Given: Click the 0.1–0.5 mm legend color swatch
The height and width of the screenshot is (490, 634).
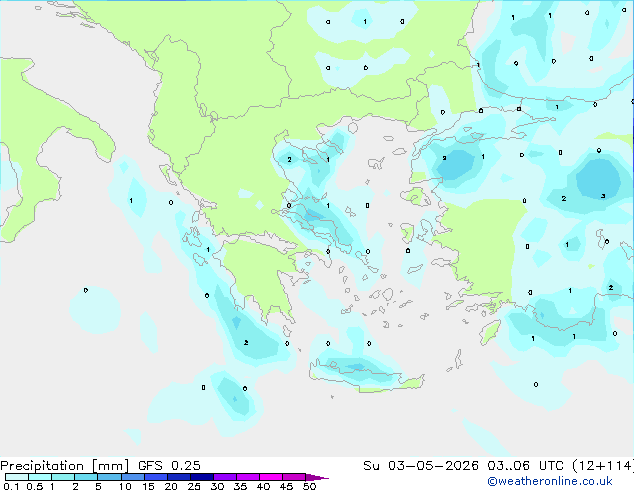Looking at the screenshot, I should (17, 477).
